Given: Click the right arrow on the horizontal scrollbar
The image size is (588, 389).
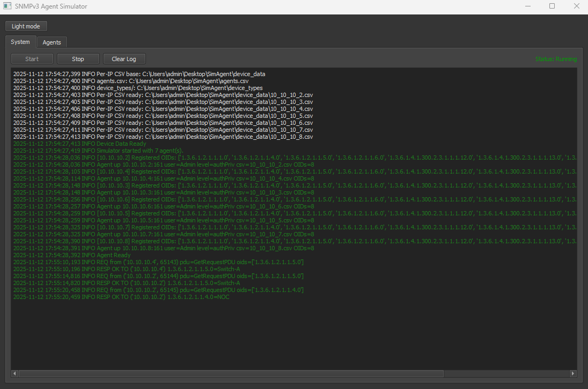Looking at the screenshot, I should [573, 373].
